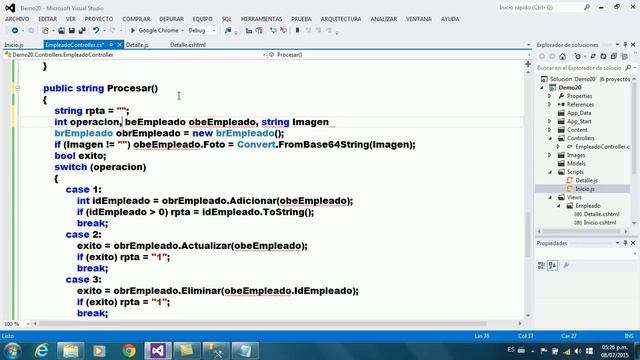Open the Demo20.Controllers.EmpleadoController class dropdown
Screen dimensions: 640x360
point(264,55)
